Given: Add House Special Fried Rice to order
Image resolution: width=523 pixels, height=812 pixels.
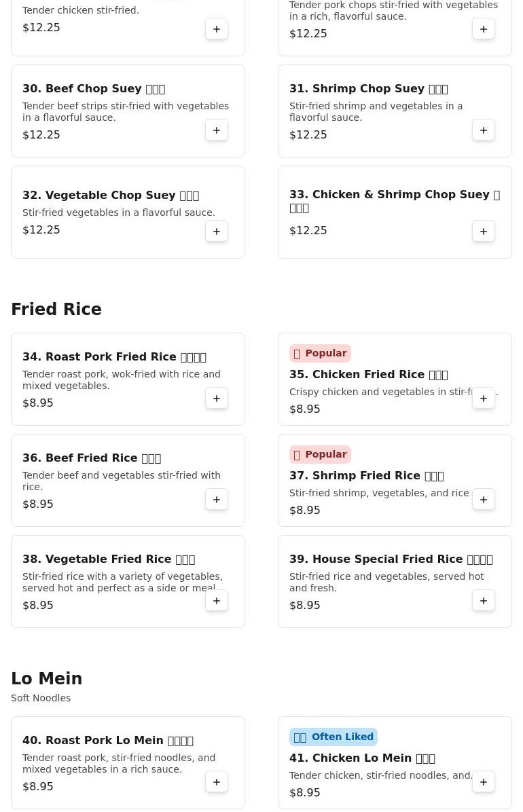Looking at the screenshot, I should pos(484,601).
